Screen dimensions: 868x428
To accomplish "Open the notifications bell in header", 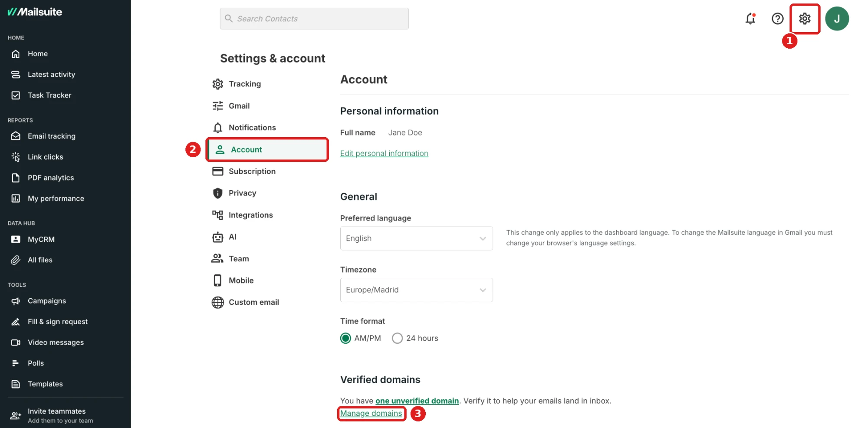I will tap(750, 19).
